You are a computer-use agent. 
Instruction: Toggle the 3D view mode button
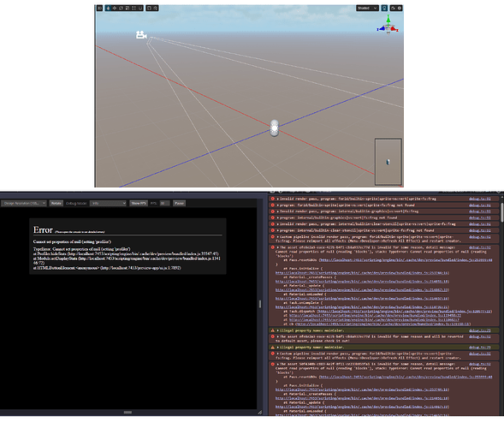pyautogui.click(x=99, y=8)
